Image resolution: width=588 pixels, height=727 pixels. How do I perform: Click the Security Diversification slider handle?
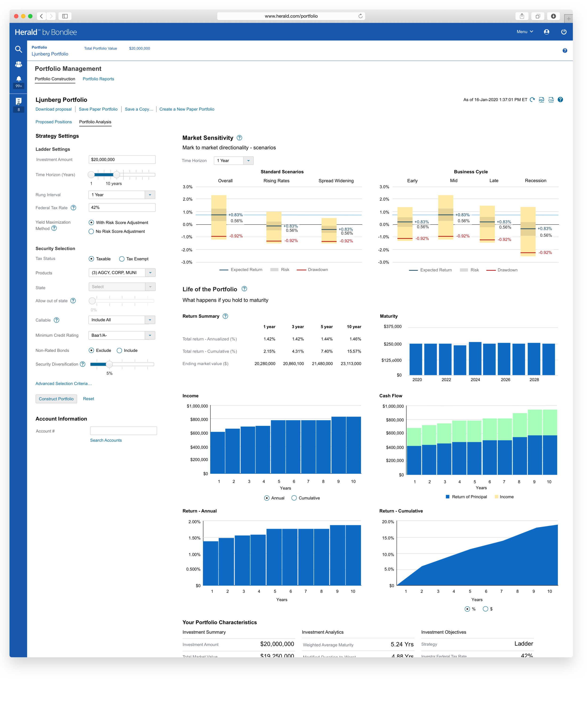[x=109, y=364]
